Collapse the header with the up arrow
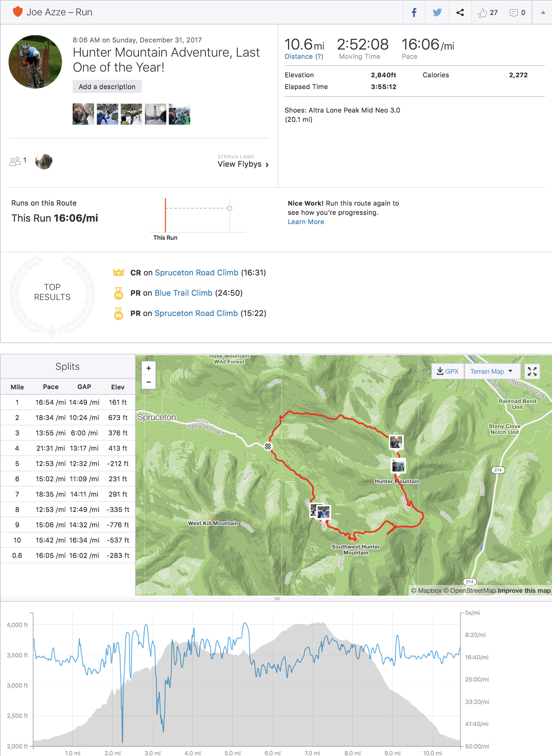 point(543,12)
